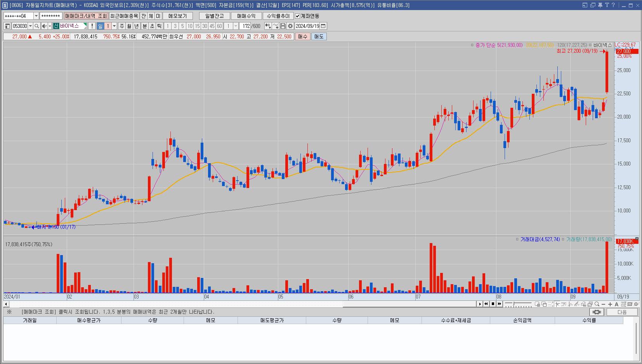642x364 pixels.
Task: Click the eraser tool icon in bottom toolbar
Action: coord(584,304)
